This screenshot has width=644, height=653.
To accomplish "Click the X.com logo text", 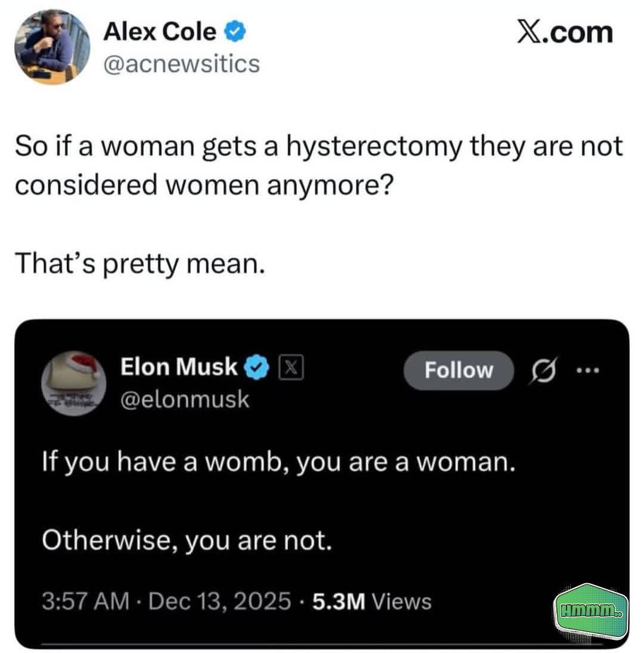I will point(565,32).
